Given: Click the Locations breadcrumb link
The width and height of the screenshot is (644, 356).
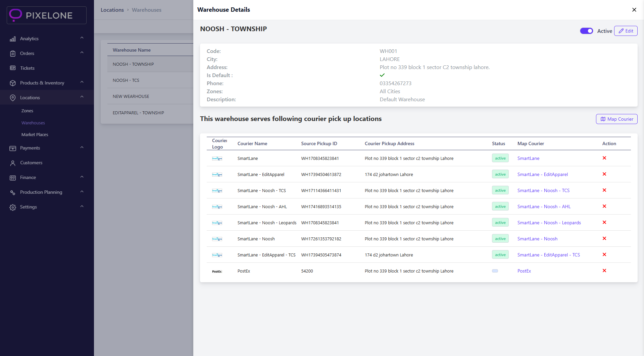Looking at the screenshot, I should point(112,10).
